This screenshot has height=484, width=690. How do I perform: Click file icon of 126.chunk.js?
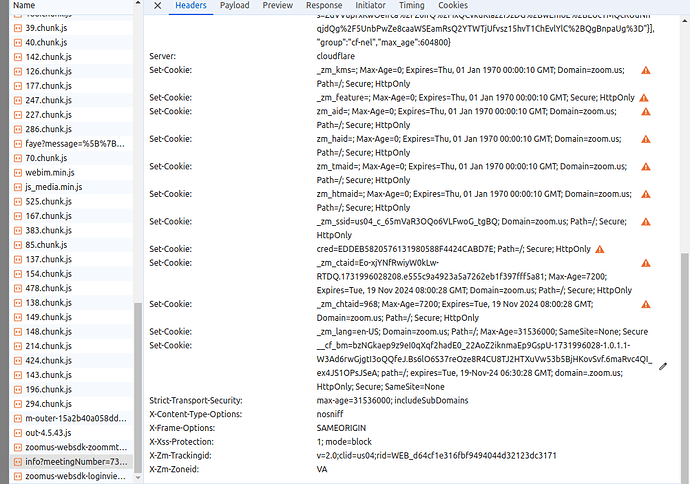[x=18, y=71]
